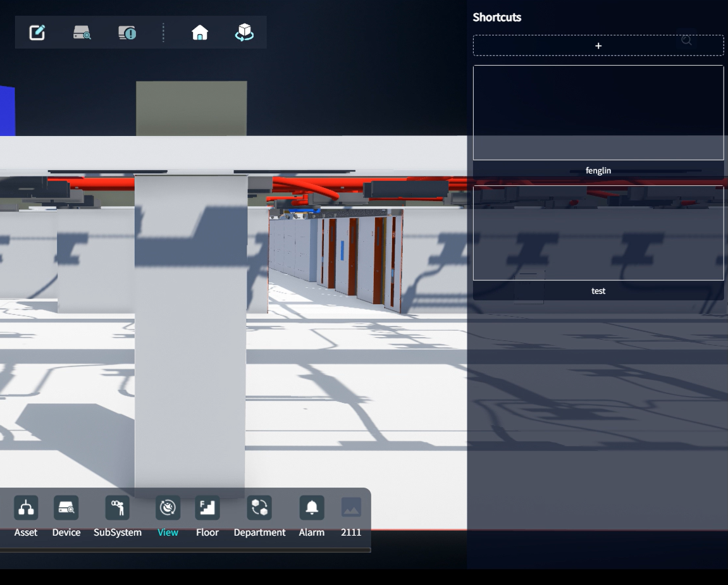Click the faint search icon in Shortcuts panel

click(x=686, y=40)
